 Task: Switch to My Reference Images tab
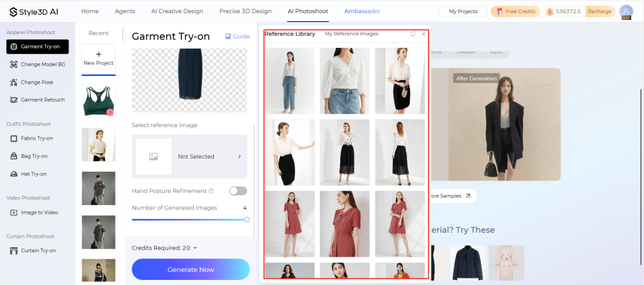[x=352, y=34]
